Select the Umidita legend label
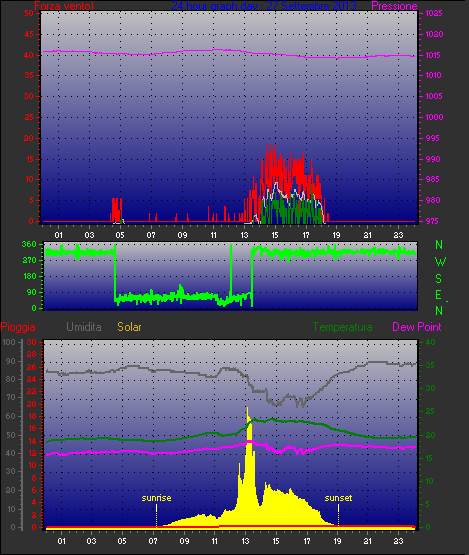This screenshot has height=555, width=469. click(x=84, y=327)
